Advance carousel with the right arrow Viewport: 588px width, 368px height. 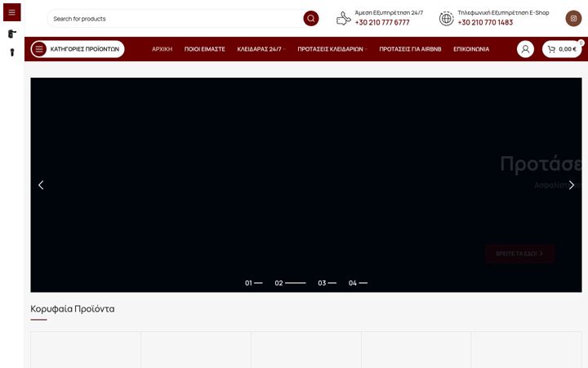point(571,185)
